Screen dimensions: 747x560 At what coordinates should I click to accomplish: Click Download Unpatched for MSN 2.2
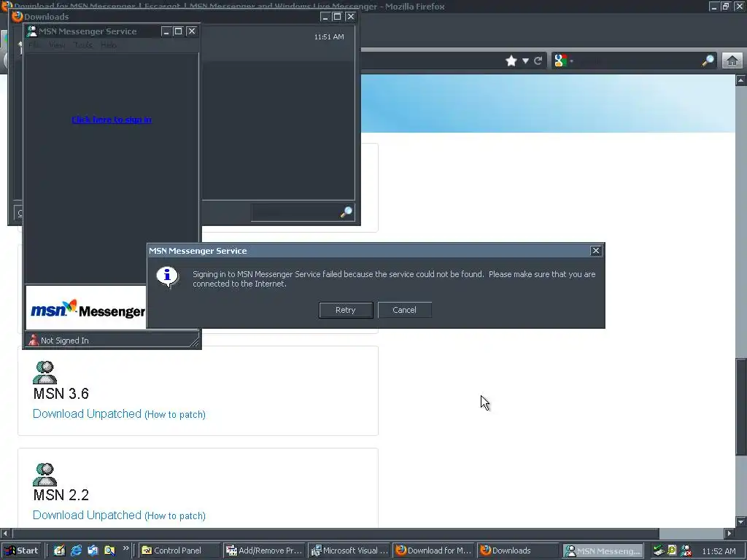point(88,516)
